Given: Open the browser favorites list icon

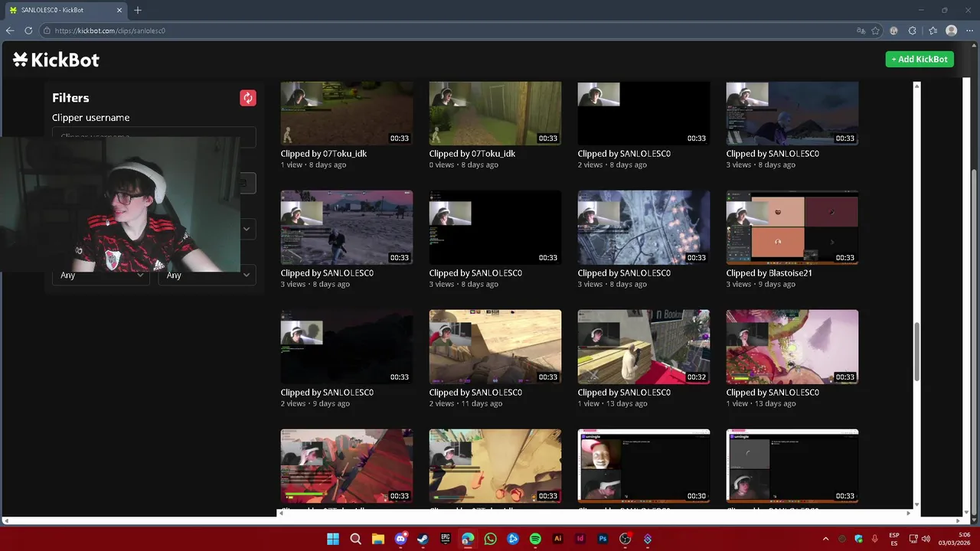Looking at the screenshot, I should click(933, 31).
